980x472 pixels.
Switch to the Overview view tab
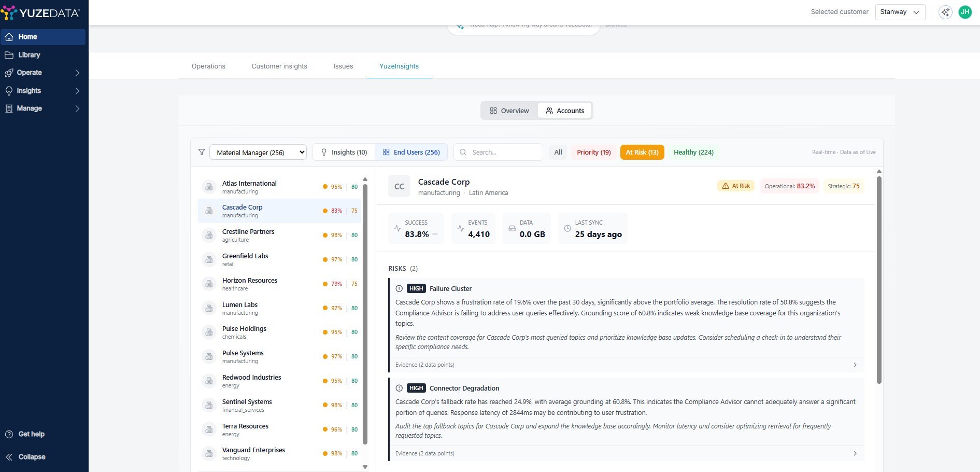coord(509,110)
